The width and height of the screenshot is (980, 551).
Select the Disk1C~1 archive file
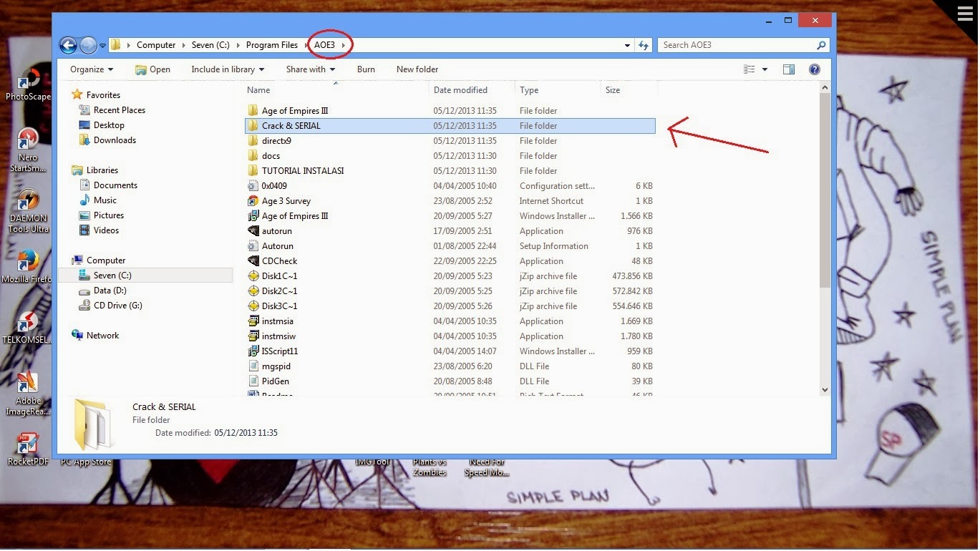pos(450,276)
